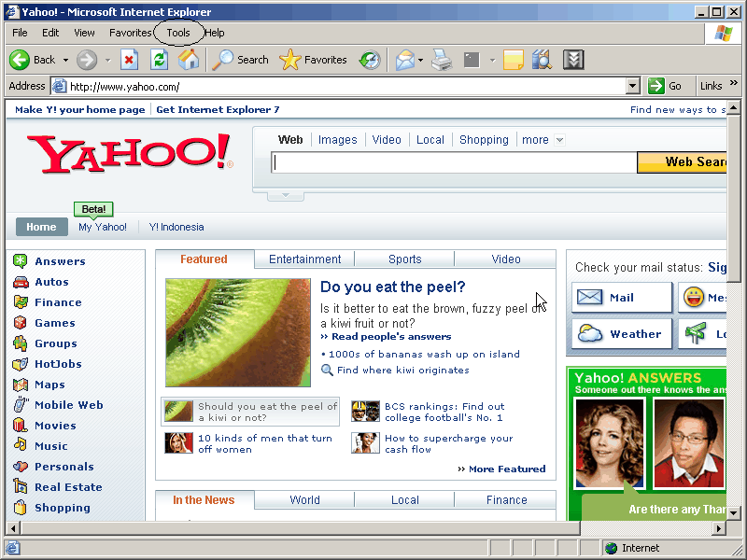The height and width of the screenshot is (560, 747).
Task: Click the Answers sidebar icon
Action: 20,261
